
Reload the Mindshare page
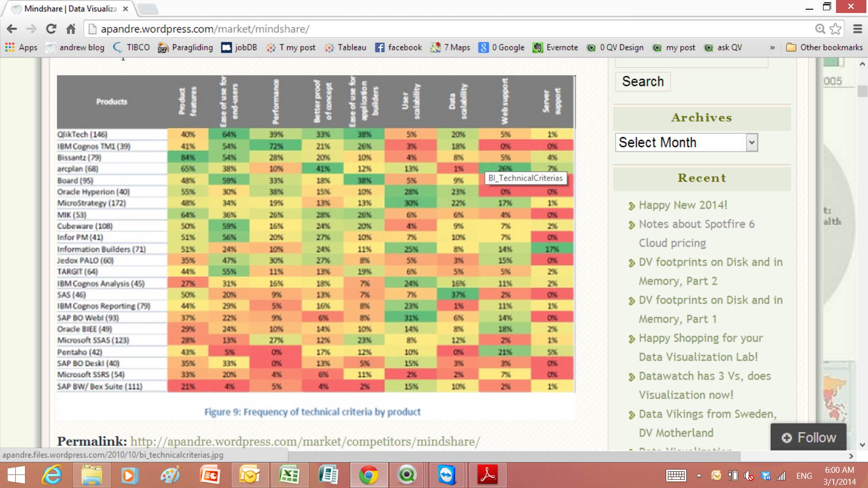(x=51, y=29)
